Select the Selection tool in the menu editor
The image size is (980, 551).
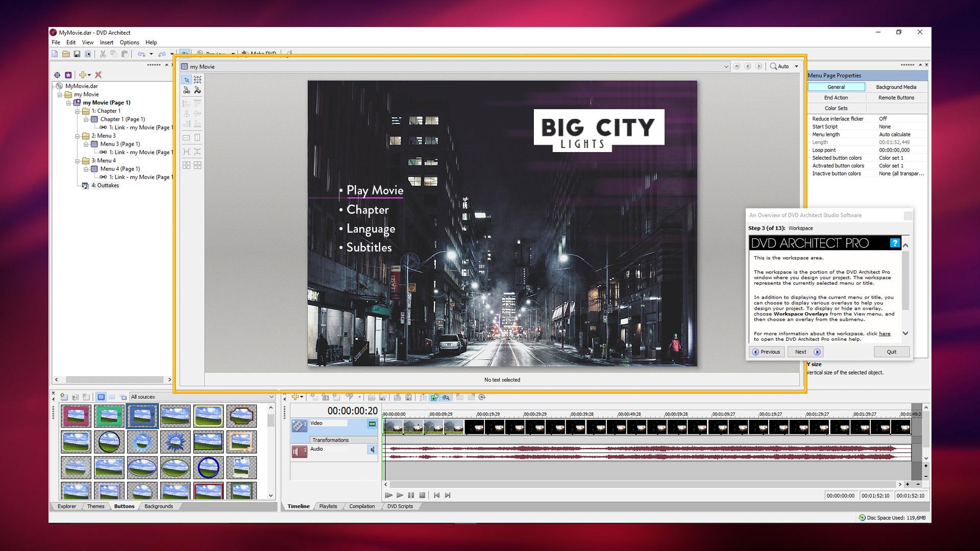coord(187,80)
